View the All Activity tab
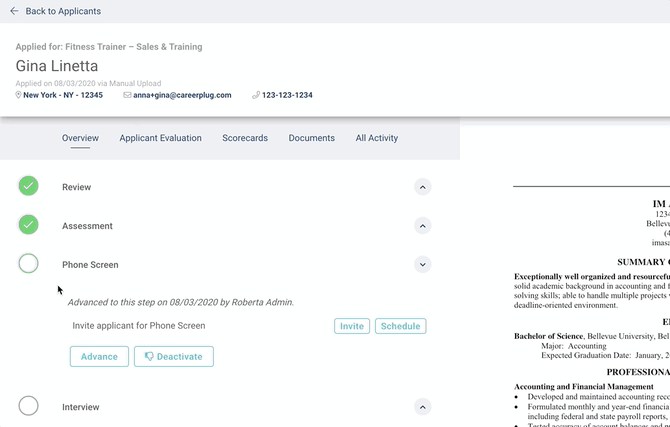The image size is (670, 427). point(376,138)
